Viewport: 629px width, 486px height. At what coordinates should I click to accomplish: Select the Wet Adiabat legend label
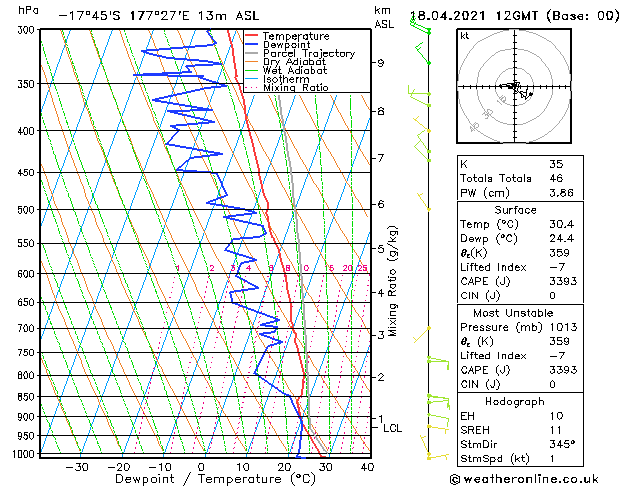point(295,71)
